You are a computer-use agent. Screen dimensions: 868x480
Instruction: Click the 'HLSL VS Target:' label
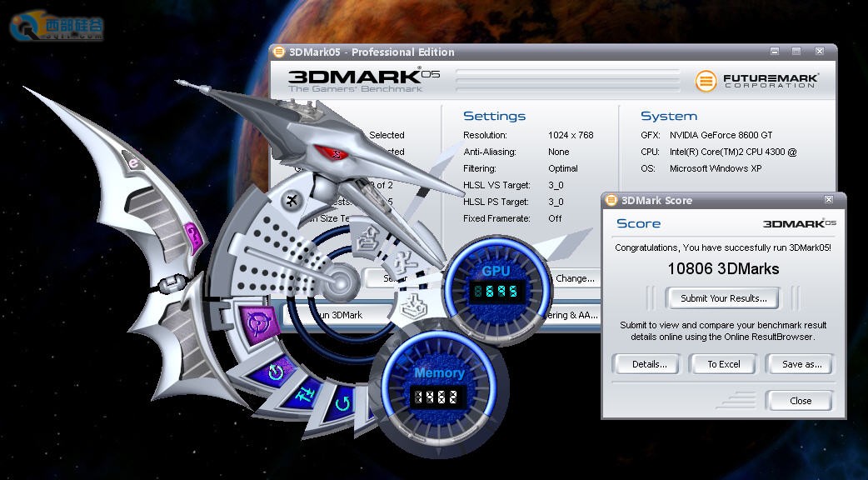496,185
